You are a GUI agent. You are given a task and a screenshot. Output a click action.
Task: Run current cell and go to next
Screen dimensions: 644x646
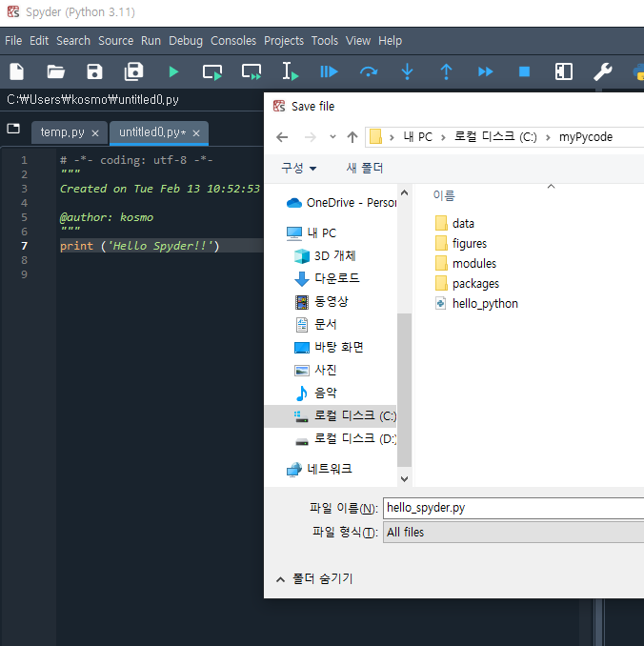[x=252, y=72]
